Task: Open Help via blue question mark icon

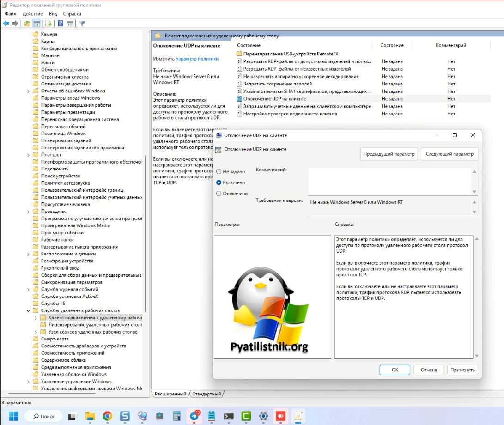Action: [x=61, y=24]
